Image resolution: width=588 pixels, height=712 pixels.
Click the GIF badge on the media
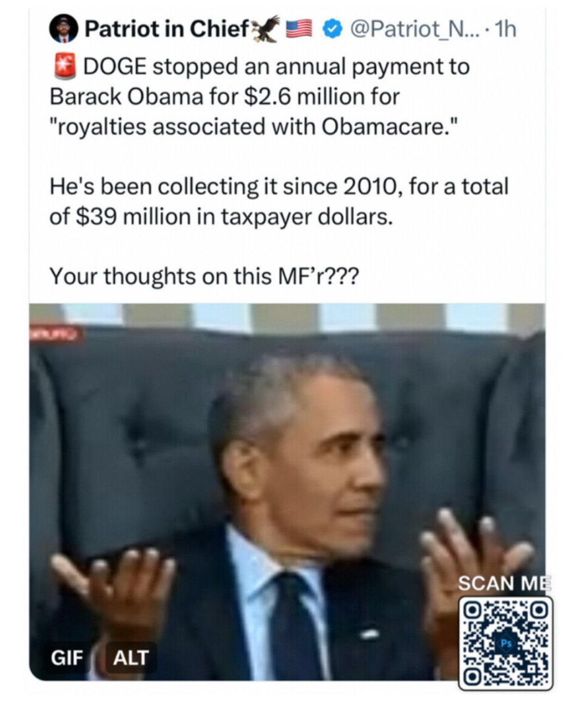(66, 658)
